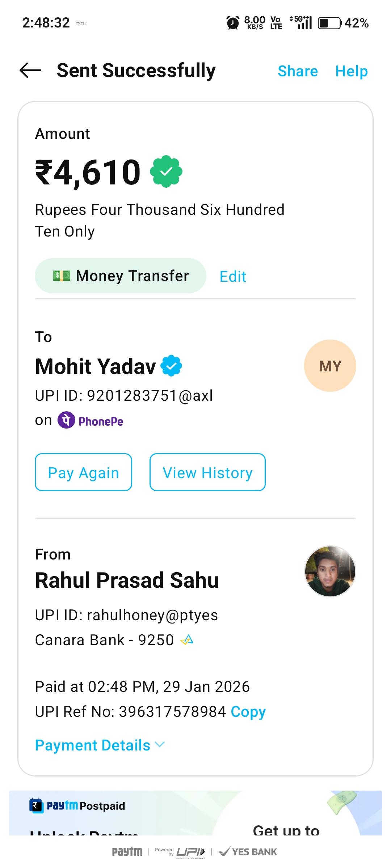Tap the back arrow icon
The height and width of the screenshot is (868, 391).
pyautogui.click(x=30, y=71)
